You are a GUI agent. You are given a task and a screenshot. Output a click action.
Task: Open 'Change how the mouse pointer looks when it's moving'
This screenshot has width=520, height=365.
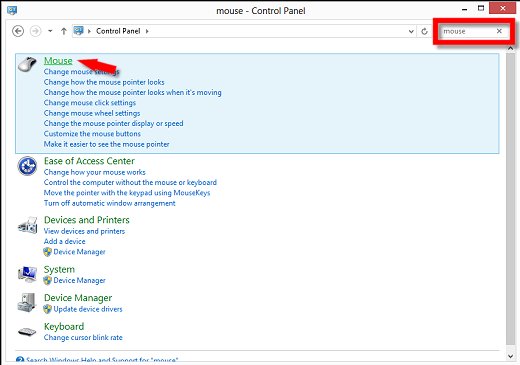click(x=132, y=92)
